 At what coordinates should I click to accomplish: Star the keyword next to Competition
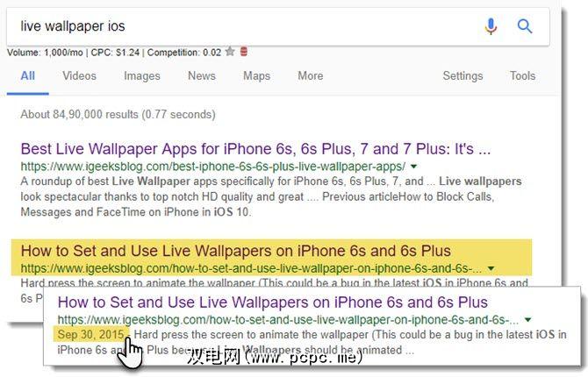pos(230,52)
